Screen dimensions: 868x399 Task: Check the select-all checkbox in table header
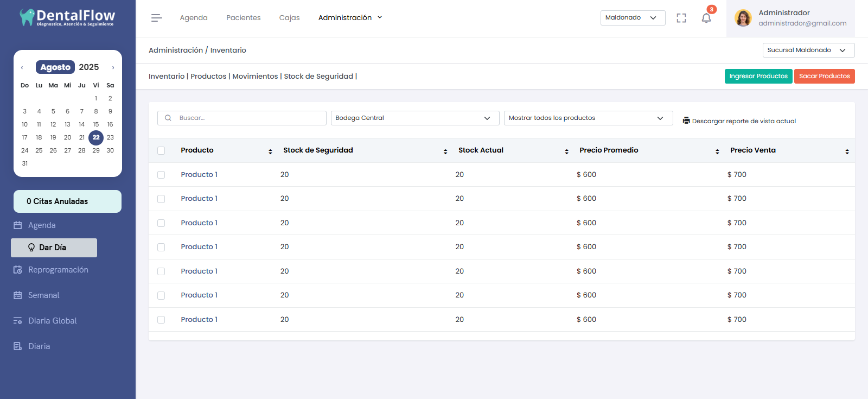[161, 150]
